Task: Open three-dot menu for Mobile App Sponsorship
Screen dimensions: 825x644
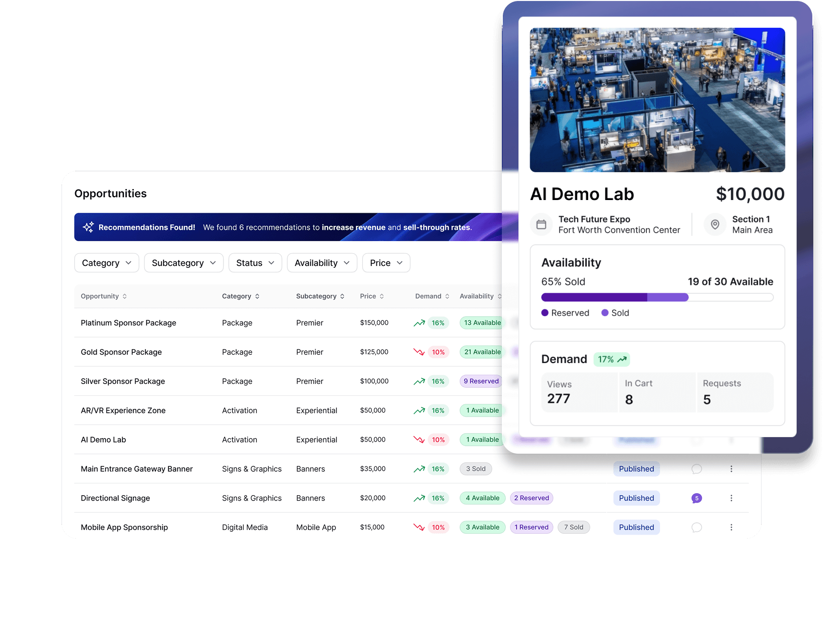Action: tap(731, 527)
